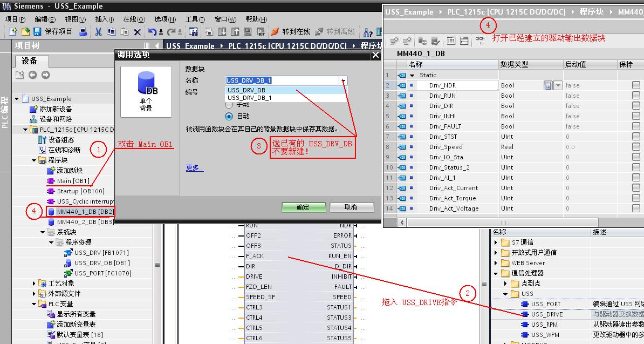Toggle retain checkbox for Driv_INHI

pyautogui.click(x=636, y=116)
